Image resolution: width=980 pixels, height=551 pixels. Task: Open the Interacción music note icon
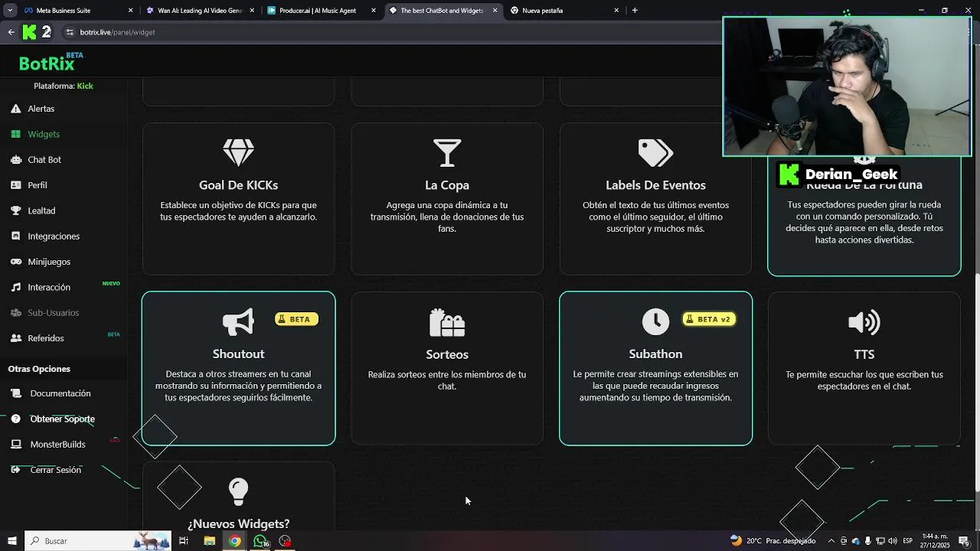[x=15, y=287]
